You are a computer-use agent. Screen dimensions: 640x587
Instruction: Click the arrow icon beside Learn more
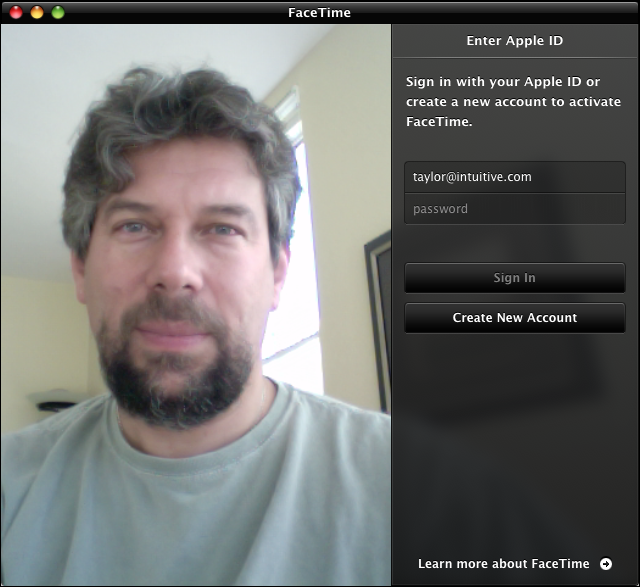606,564
